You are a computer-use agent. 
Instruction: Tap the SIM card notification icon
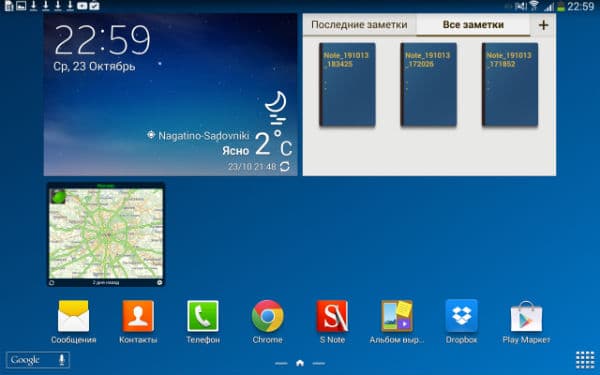(x=9, y=5)
